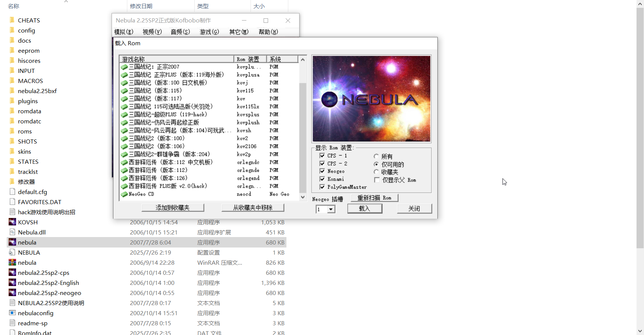
Task: Uncheck the Konami checkbox
Action: click(x=322, y=179)
